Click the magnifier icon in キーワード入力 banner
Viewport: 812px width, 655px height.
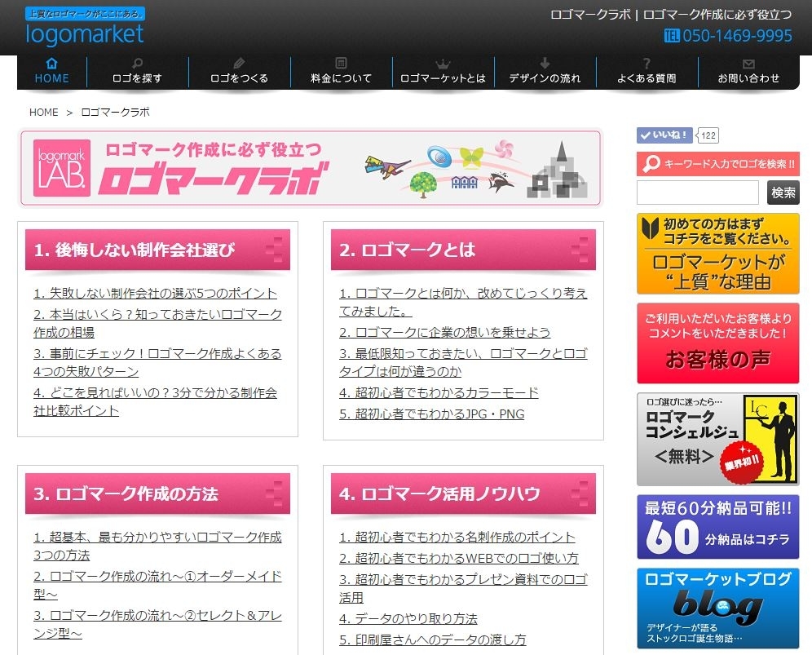point(651,164)
